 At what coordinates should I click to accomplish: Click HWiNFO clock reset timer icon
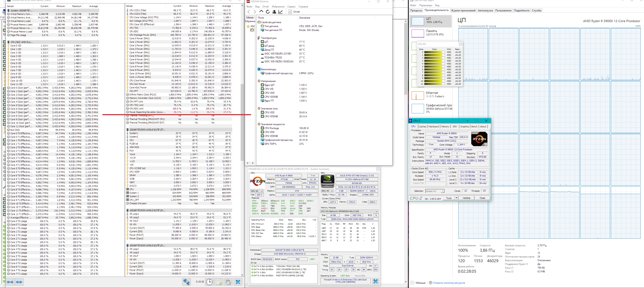[x=209, y=282]
